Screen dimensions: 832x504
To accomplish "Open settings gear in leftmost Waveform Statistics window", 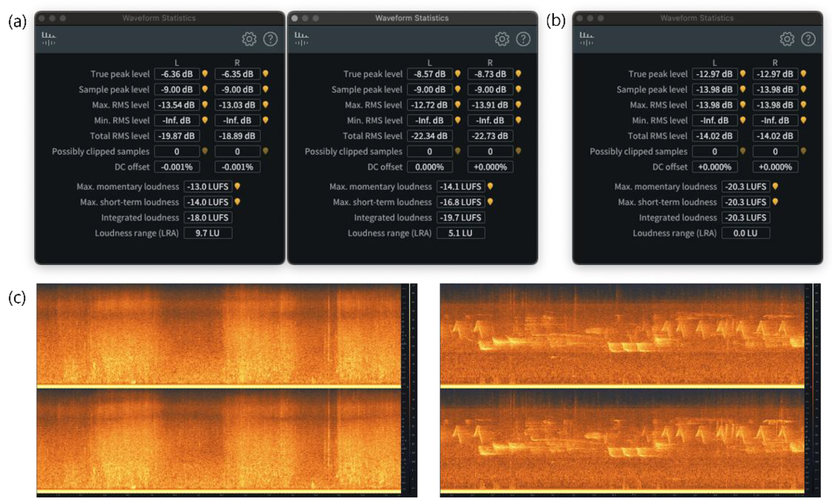I will pyautogui.click(x=249, y=39).
